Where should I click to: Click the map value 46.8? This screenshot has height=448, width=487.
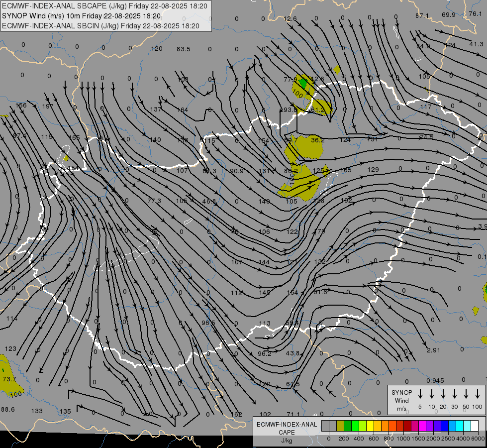(x=209, y=202)
